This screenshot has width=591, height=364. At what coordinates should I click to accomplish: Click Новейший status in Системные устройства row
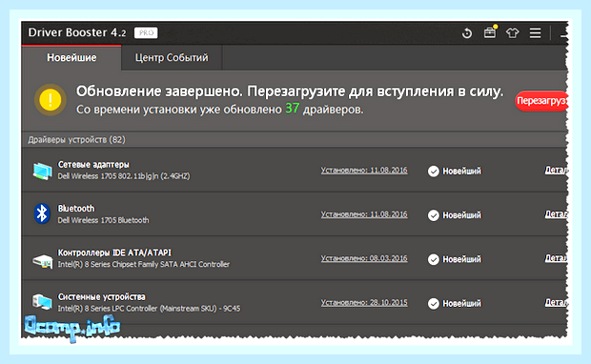pos(461,303)
